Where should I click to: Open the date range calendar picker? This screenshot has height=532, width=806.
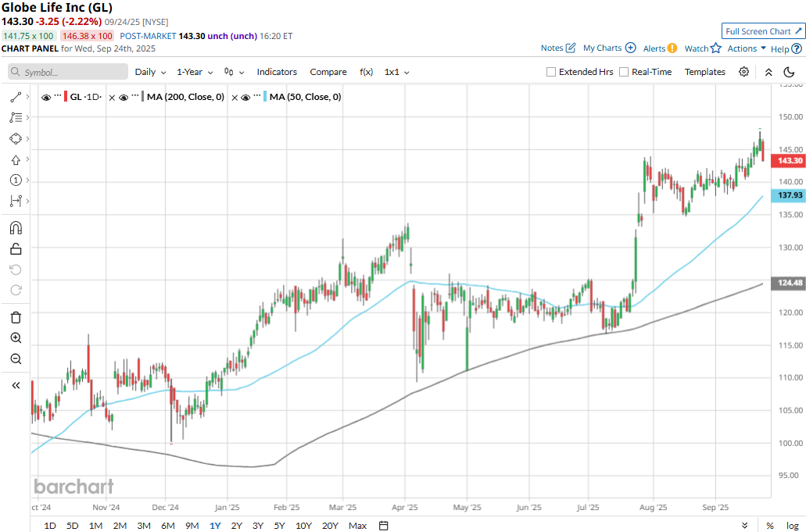(x=384, y=525)
